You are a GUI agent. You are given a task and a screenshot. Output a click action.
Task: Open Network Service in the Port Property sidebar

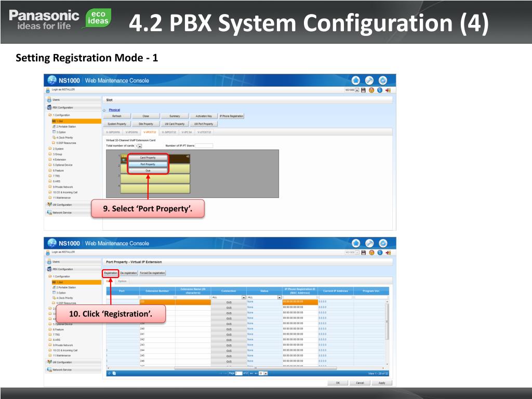pos(74,370)
